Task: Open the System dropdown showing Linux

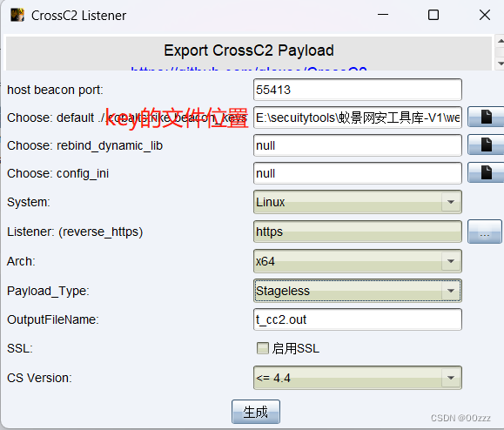Action: 358,202
